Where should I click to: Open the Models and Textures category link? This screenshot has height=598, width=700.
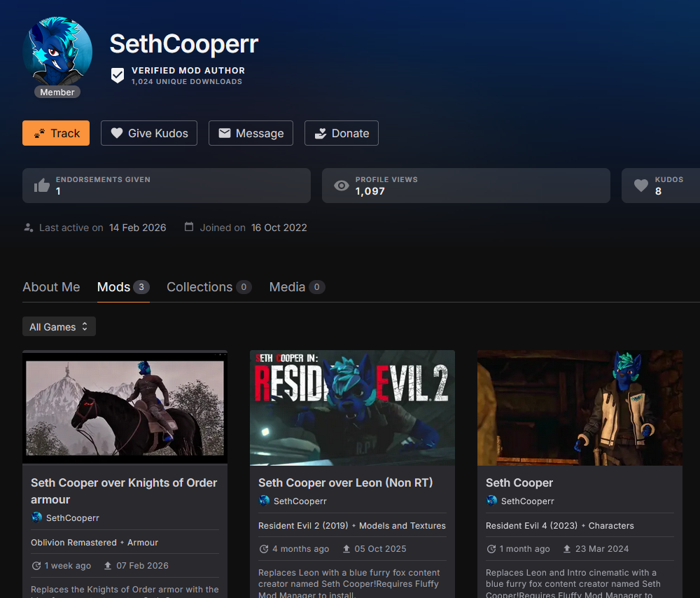pos(402,526)
